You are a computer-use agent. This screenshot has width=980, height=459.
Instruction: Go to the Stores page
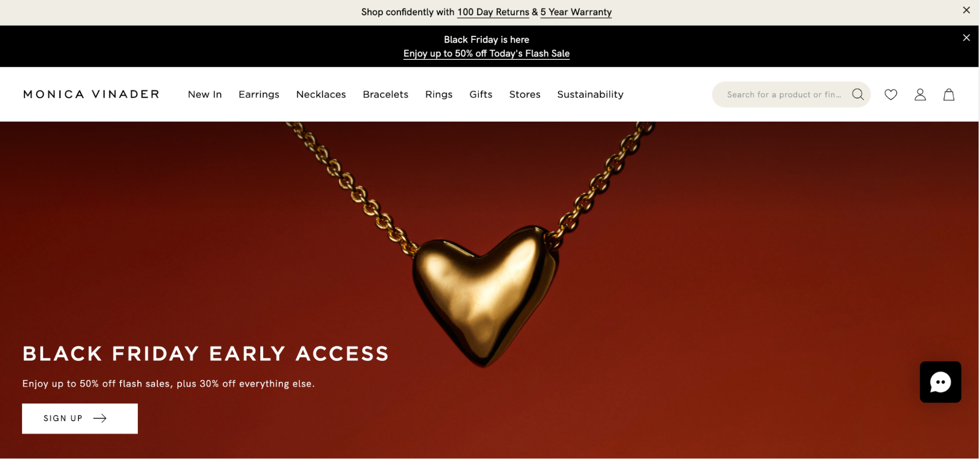point(525,94)
